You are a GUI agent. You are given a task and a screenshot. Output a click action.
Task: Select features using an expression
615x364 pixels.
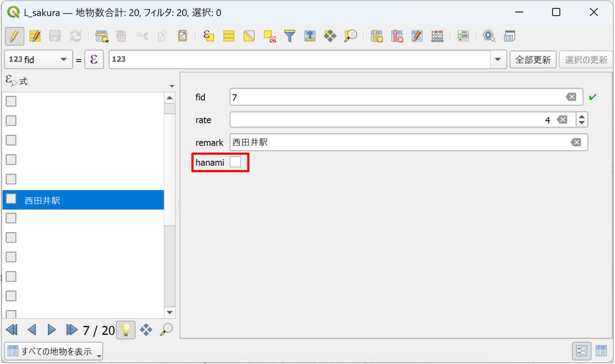point(209,37)
